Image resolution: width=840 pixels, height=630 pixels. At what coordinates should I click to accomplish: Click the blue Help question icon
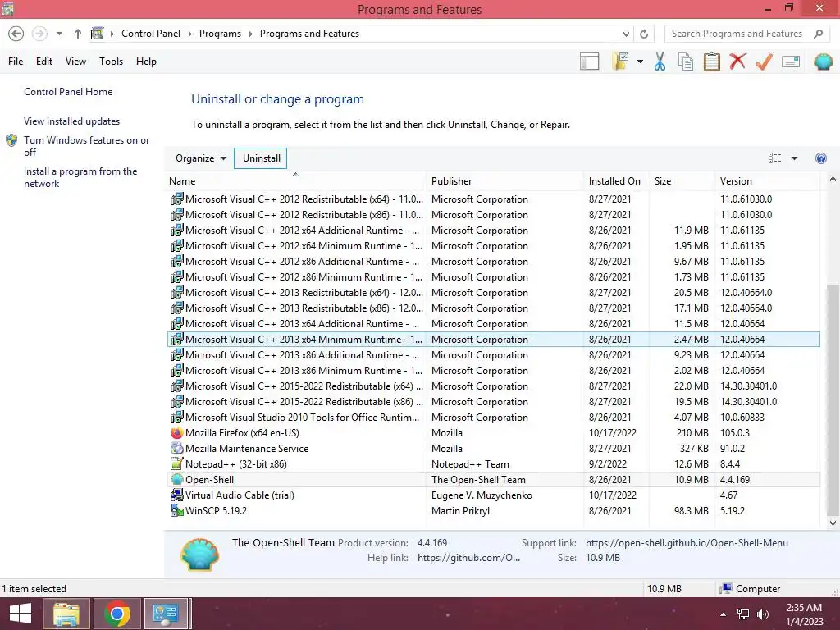point(820,158)
